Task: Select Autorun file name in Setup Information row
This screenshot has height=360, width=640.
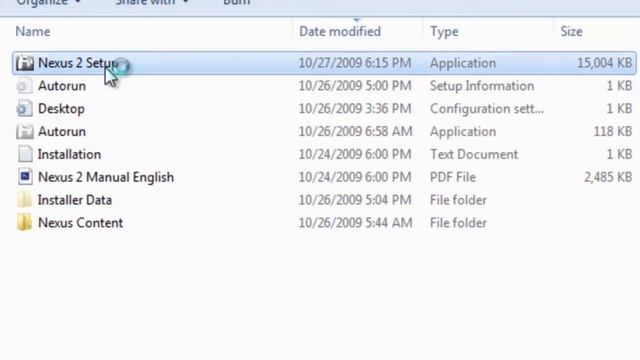Action: (x=62, y=86)
